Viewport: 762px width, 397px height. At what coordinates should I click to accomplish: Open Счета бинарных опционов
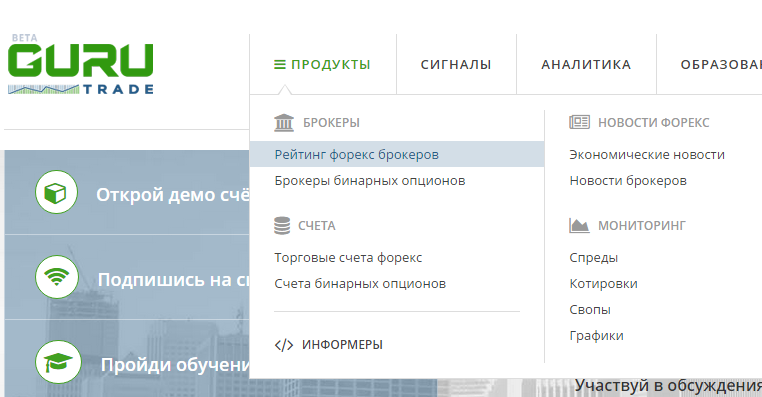[360, 284]
